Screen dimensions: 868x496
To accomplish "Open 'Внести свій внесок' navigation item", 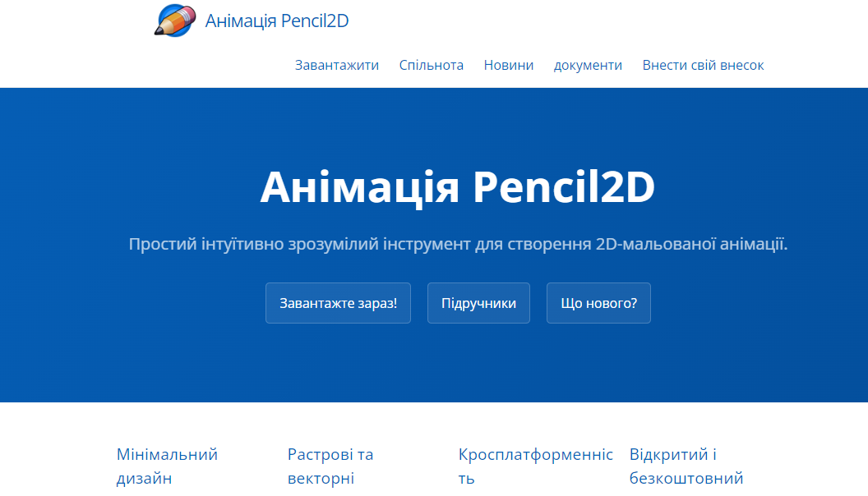I will (x=703, y=65).
